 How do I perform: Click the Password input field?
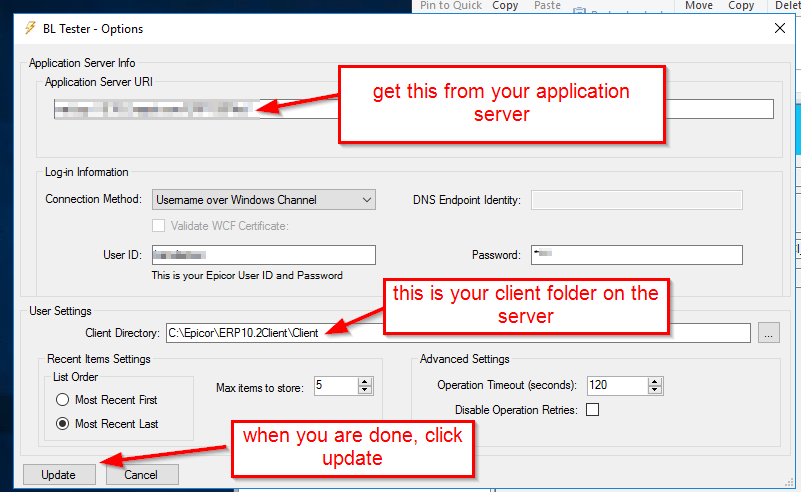coord(637,255)
